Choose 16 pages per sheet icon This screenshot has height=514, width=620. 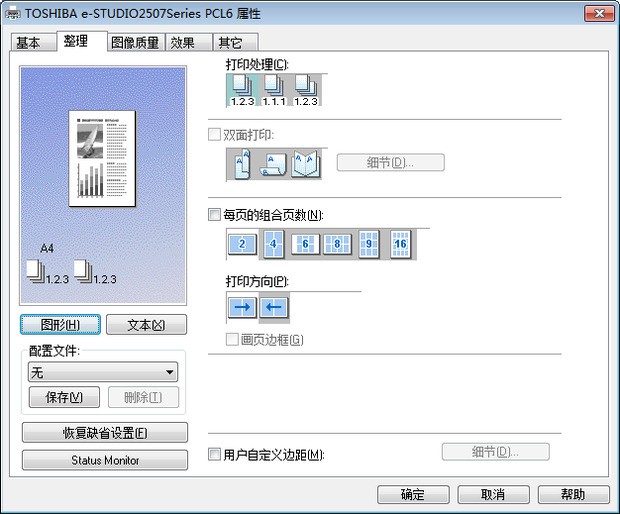point(401,243)
